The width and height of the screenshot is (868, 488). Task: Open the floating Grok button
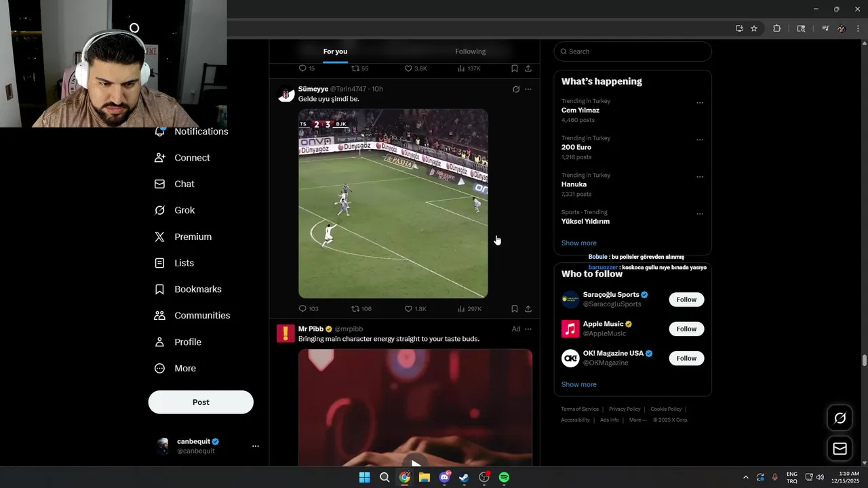(x=840, y=418)
